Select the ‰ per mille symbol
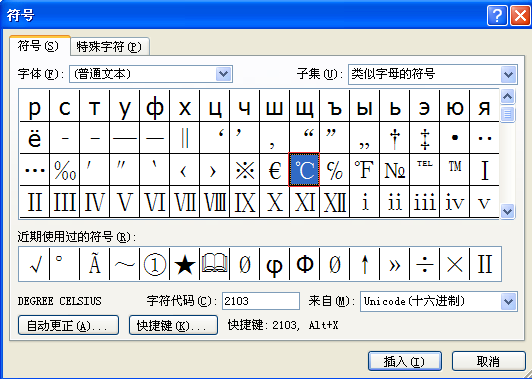Viewport: 532px width, 379px height. 64,170
